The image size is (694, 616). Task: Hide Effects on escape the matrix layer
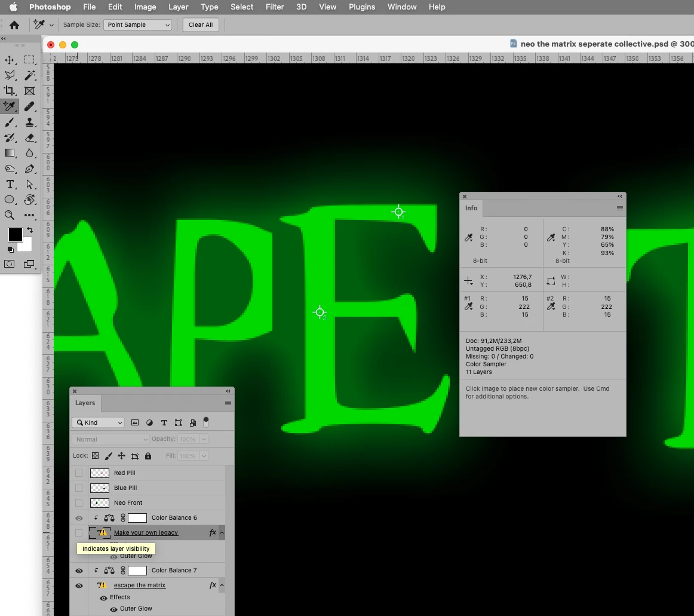click(103, 598)
